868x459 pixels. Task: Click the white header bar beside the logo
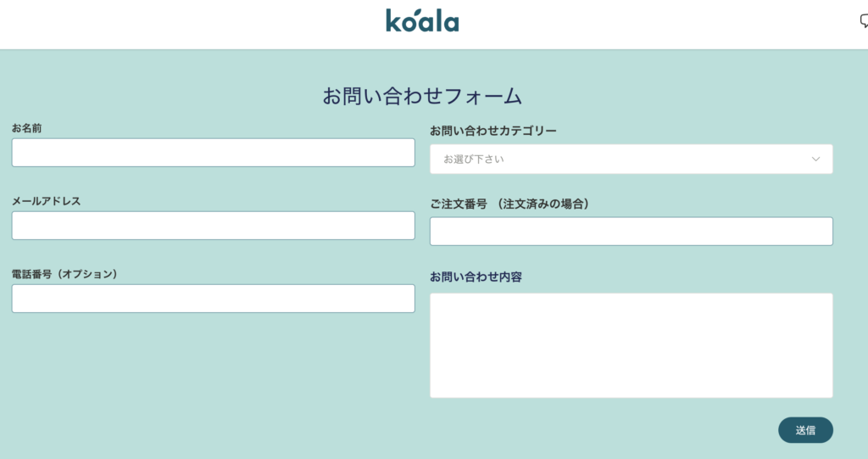point(212,24)
